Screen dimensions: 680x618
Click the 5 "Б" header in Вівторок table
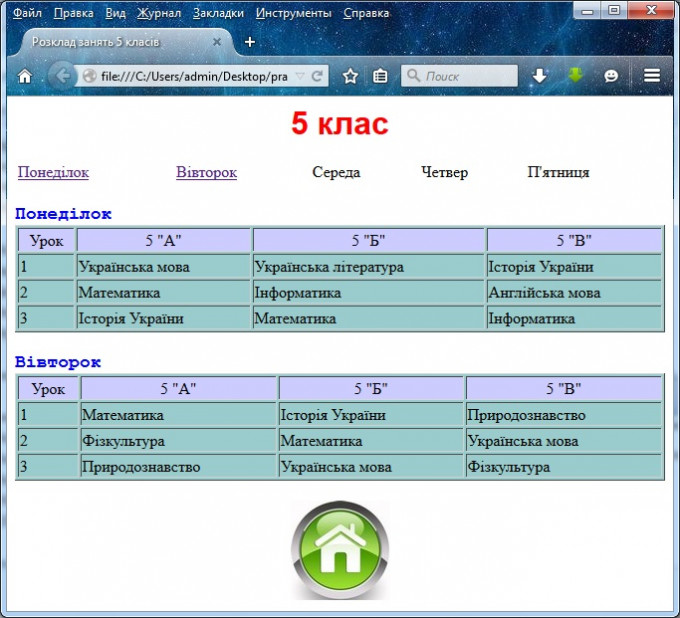tap(371, 388)
